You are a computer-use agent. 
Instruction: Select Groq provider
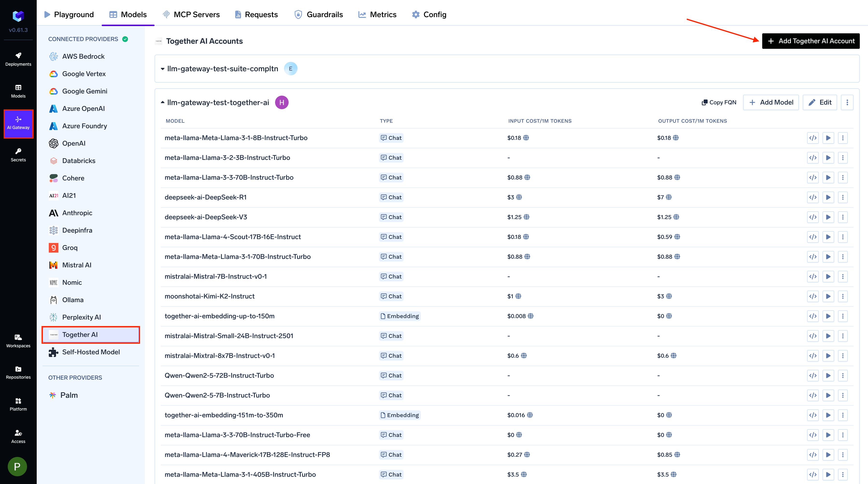[91, 248]
